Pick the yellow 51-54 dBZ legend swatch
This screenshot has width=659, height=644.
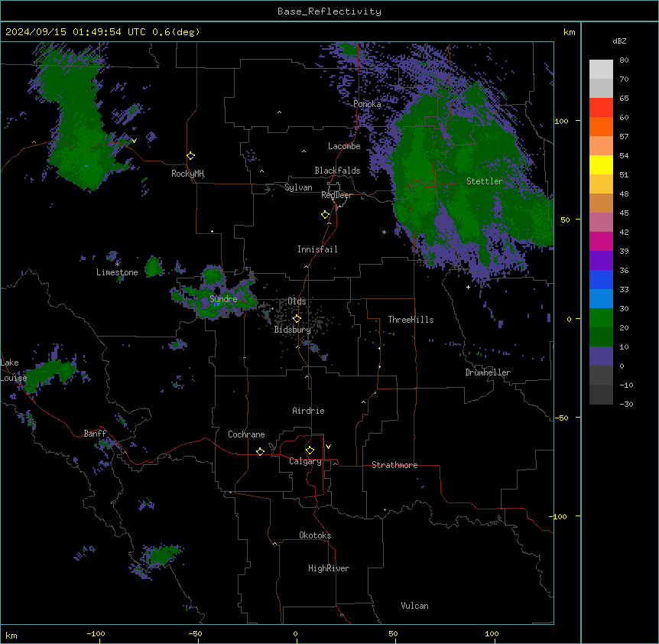pyautogui.click(x=601, y=164)
